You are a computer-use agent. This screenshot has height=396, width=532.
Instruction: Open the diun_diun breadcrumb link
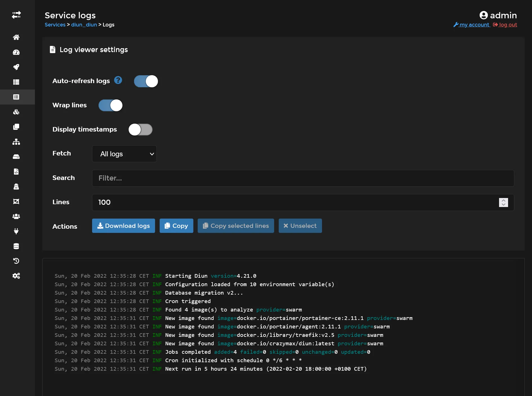click(84, 25)
